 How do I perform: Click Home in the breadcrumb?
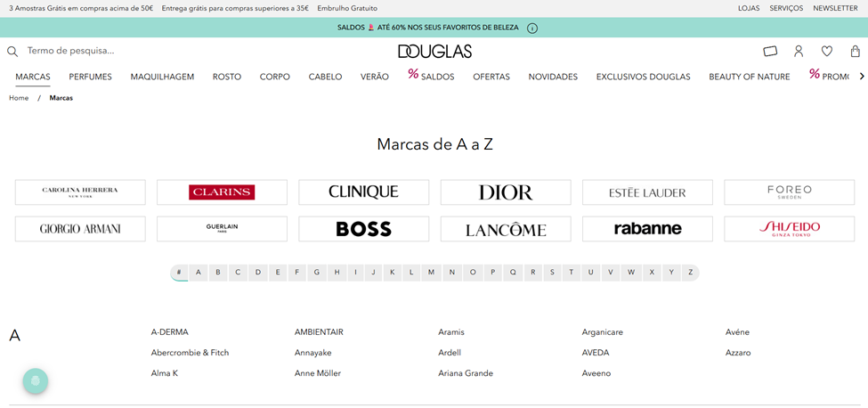point(19,98)
